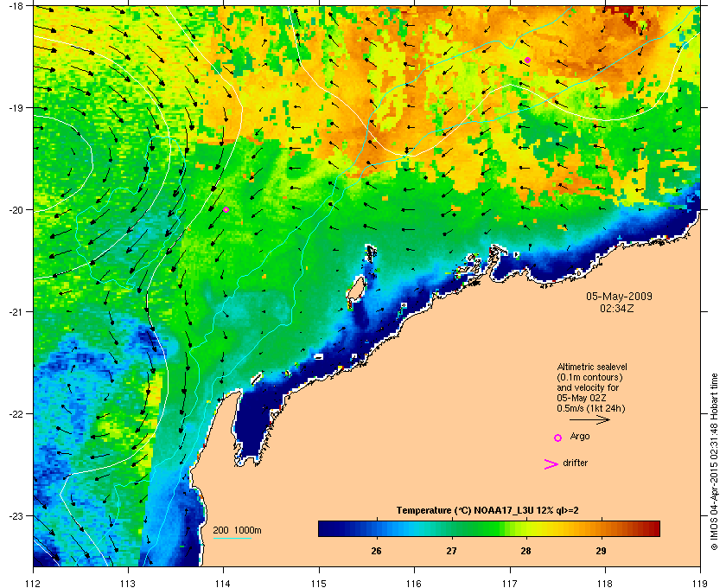Click the '(0.1m contours)' legend line
The image size is (726, 588).
pos(589,377)
